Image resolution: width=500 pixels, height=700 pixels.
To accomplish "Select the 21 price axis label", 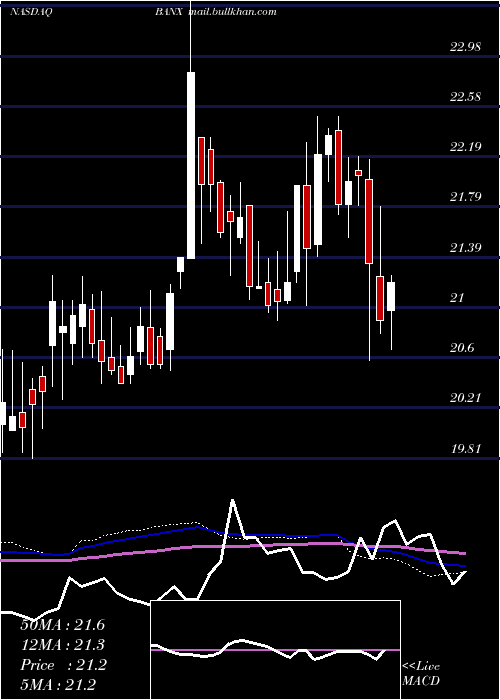I will (457, 297).
